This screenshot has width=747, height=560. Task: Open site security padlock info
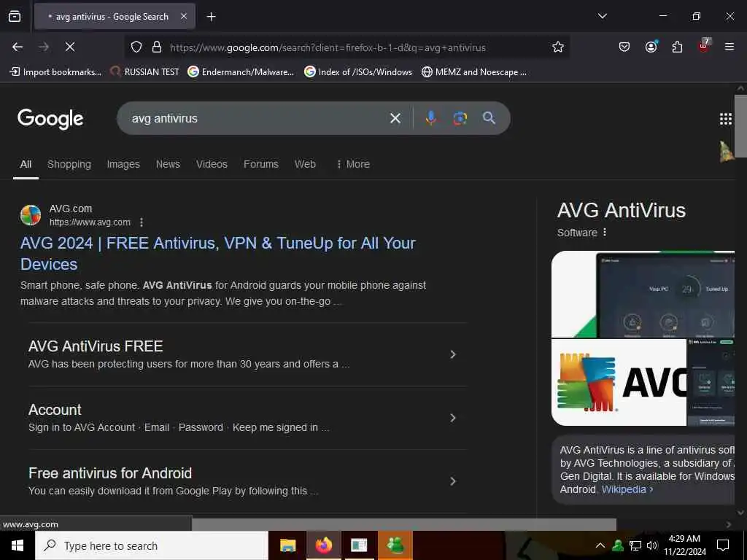point(157,47)
